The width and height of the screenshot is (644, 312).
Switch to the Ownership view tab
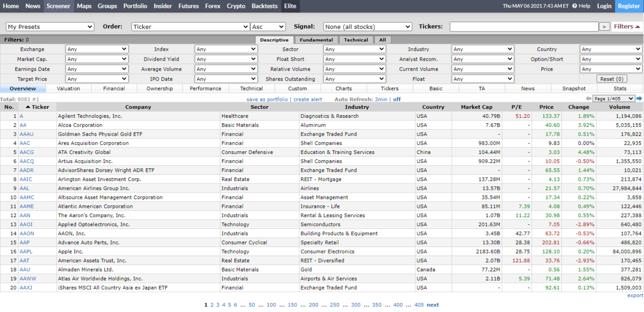pos(160,88)
